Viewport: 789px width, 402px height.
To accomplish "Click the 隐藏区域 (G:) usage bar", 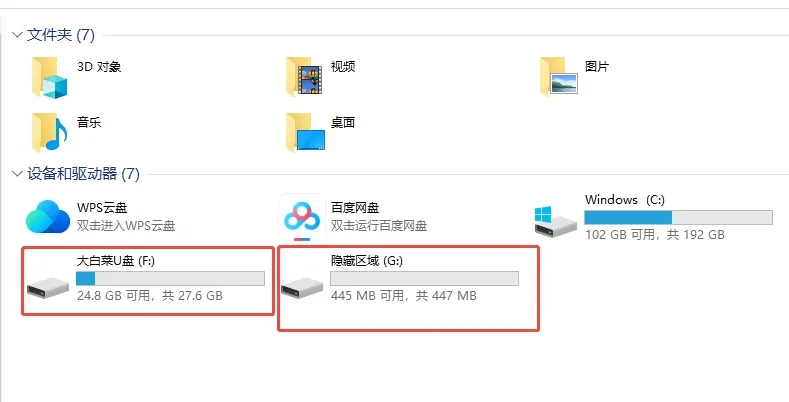I will point(424,278).
